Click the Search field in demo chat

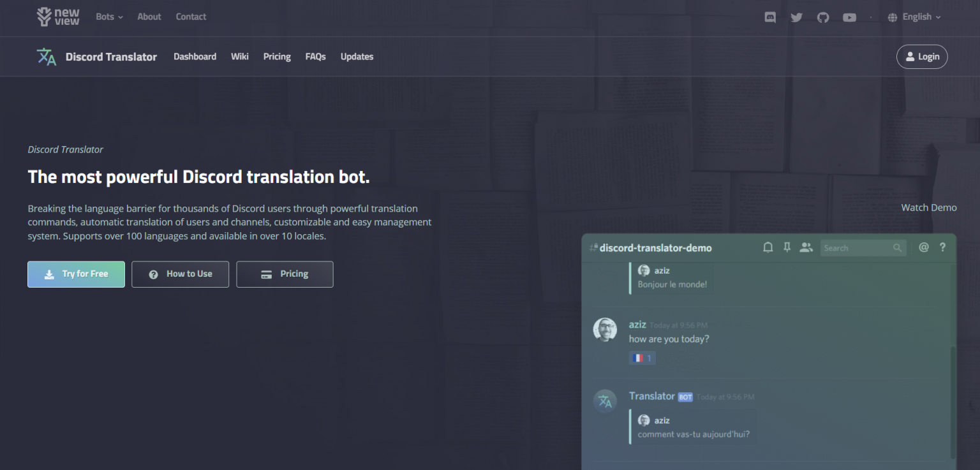(x=856, y=248)
